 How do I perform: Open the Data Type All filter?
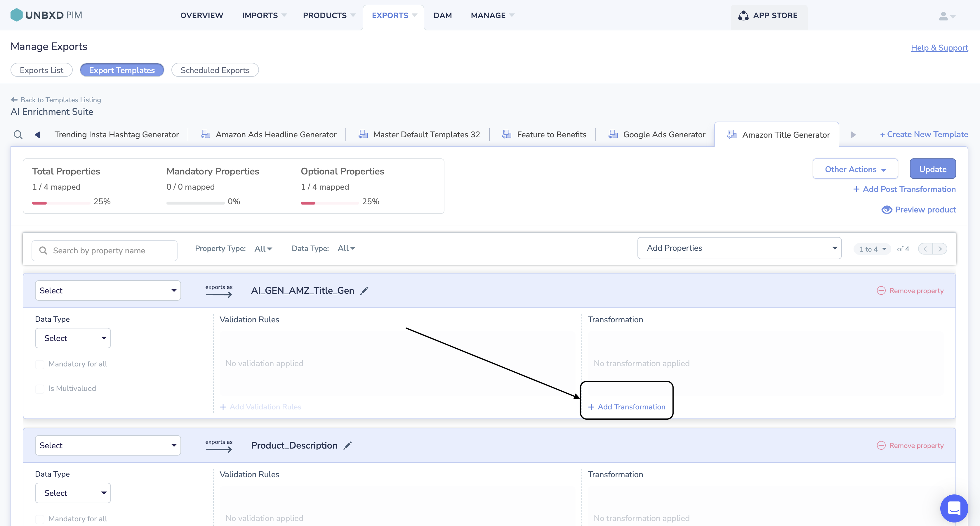pos(347,248)
